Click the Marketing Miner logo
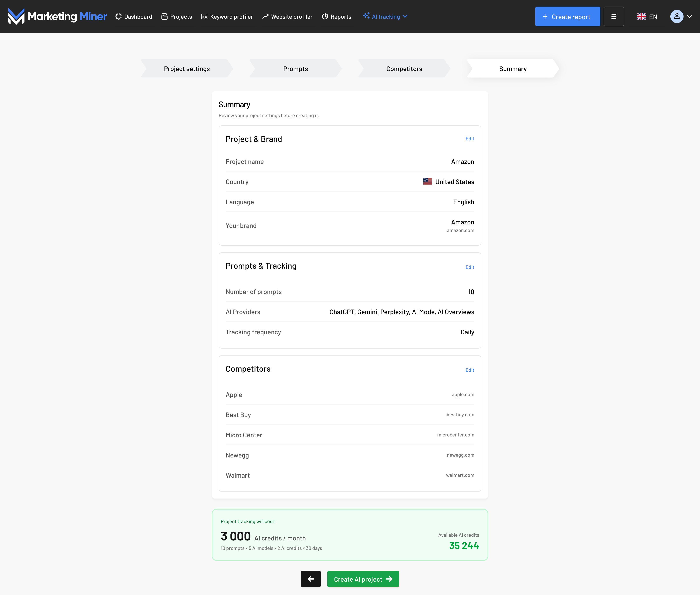 point(57,16)
